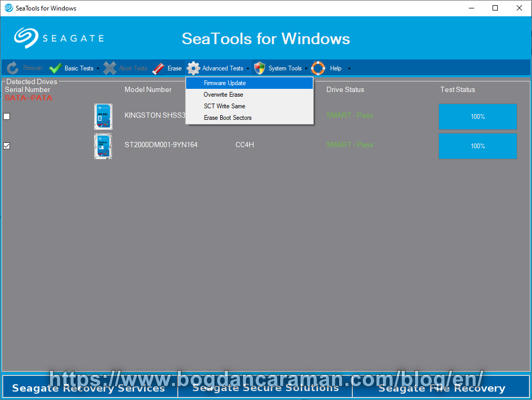The image size is (532, 400).
Task: Click Kingston row SMART - Pass status
Action: point(350,115)
